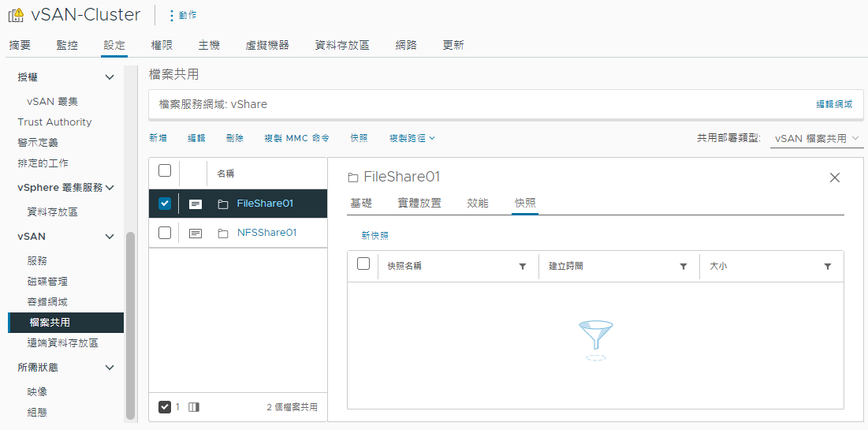The image size is (868, 430).
Task: Click 新增 to add file share
Action: (158, 139)
